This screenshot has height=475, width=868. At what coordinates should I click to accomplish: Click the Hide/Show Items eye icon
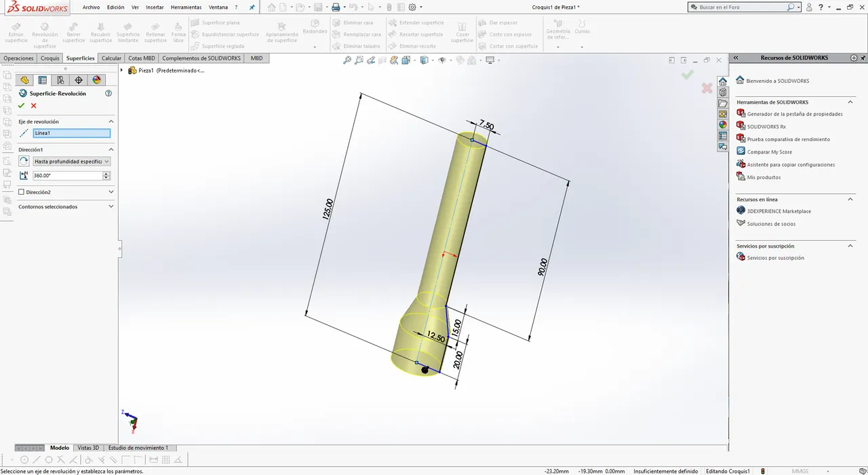coord(443,60)
